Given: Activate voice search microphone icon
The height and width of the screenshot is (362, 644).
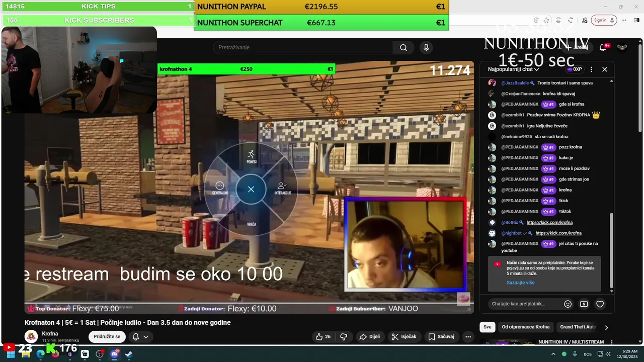Looking at the screenshot, I should [x=426, y=47].
